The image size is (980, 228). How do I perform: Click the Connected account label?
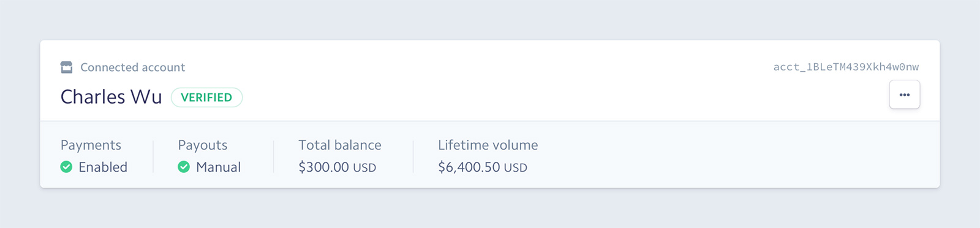click(133, 67)
